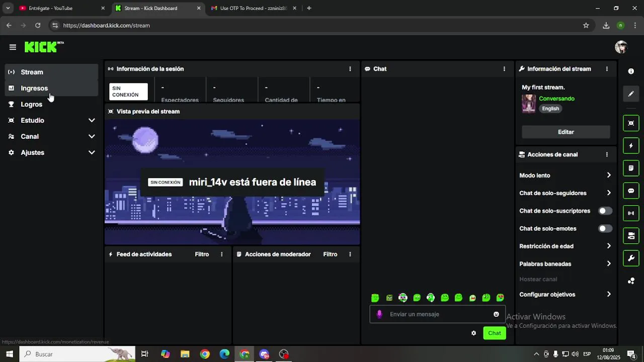
Task: Toggle session info panel (broadcast icon) in rail
Action: [631, 213]
